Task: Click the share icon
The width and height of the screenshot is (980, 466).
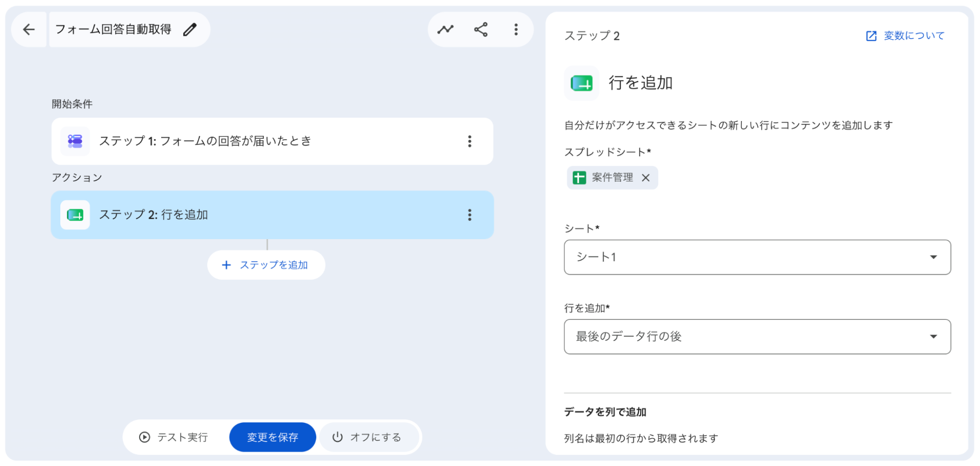Action: click(481, 29)
